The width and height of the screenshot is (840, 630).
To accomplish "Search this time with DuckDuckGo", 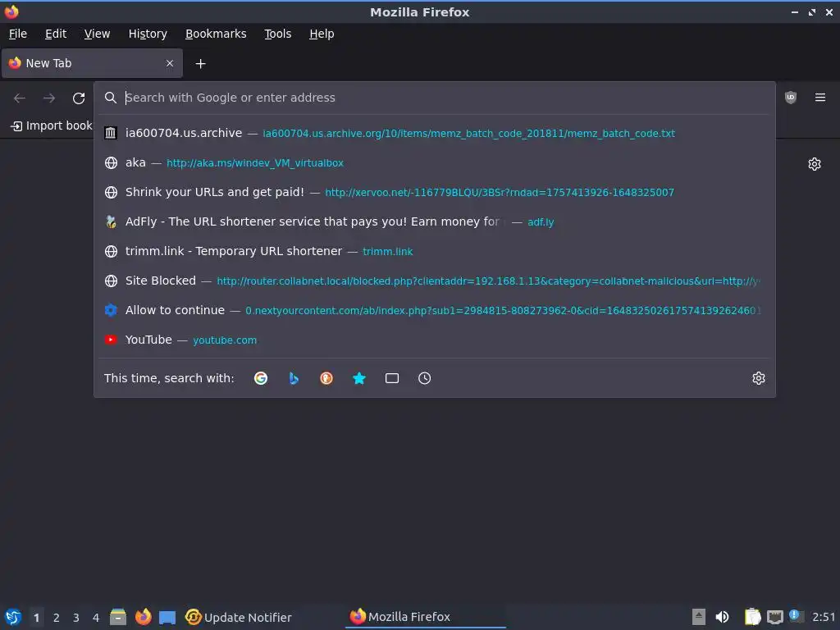I will pyautogui.click(x=326, y=378).
